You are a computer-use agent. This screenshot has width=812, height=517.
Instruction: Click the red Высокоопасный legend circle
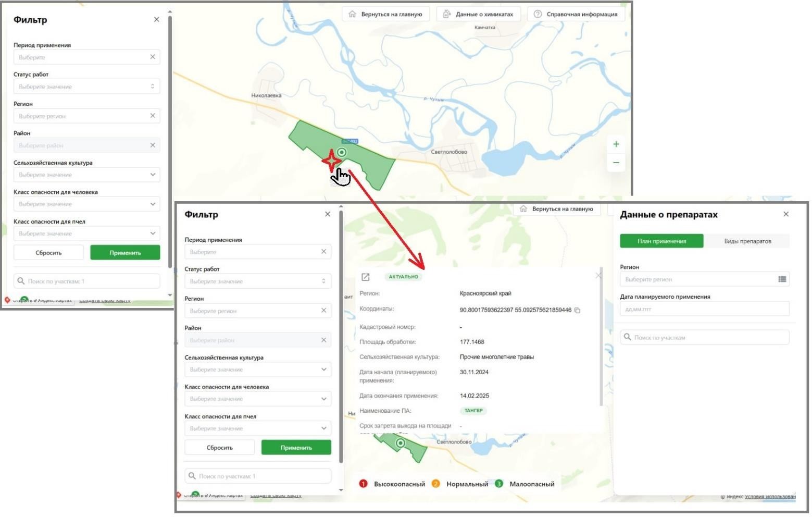click(363, 484)
